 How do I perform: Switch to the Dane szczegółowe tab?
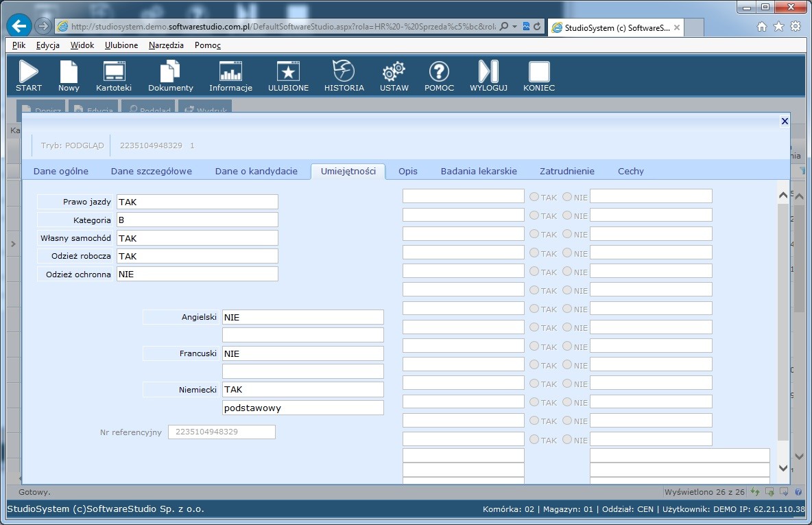[151, 171]
